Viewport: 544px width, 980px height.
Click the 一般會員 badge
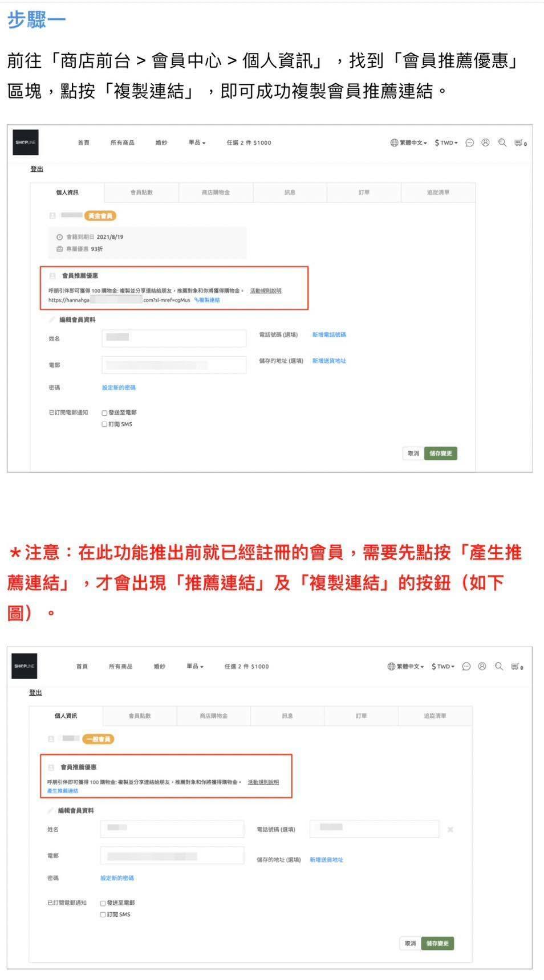coord(99,739)
